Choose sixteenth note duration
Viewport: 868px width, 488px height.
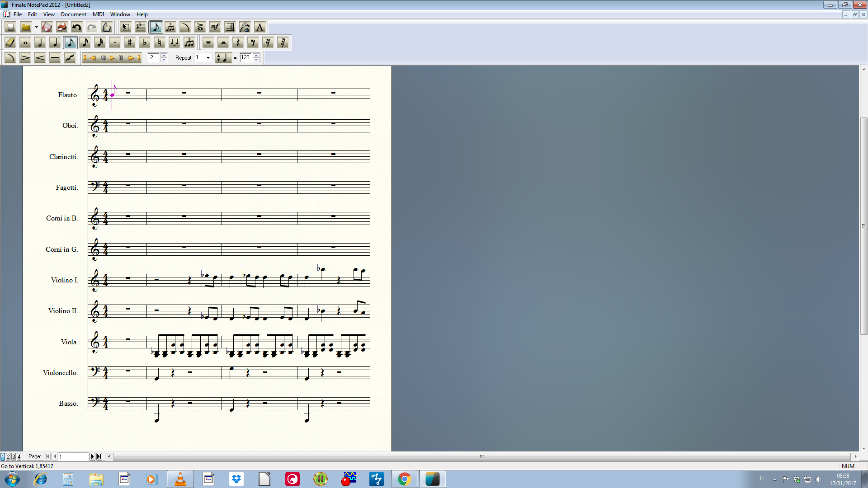pos(85,42)
